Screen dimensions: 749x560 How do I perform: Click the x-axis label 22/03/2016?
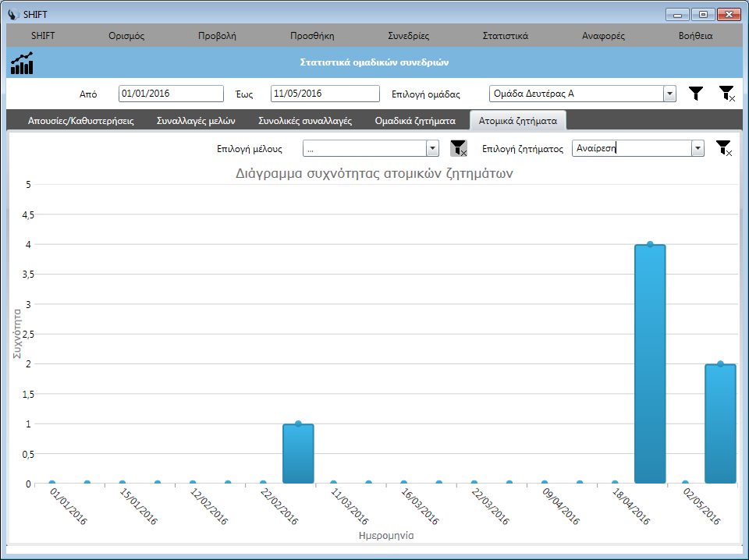[x=490, y=506]
